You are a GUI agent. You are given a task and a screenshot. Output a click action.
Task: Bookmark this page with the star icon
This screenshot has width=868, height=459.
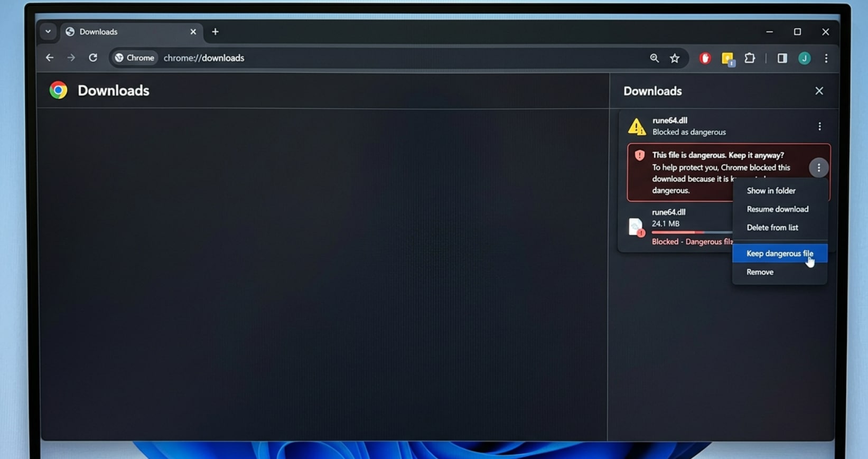click(x=675, y=58)
